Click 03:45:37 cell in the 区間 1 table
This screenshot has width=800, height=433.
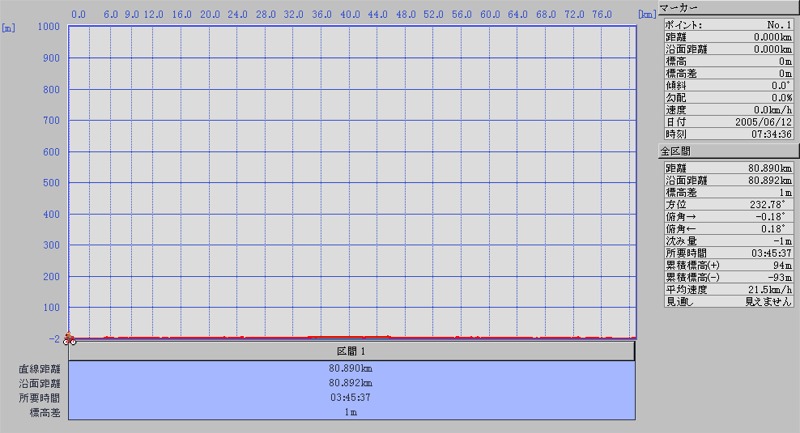click(352, 397)
